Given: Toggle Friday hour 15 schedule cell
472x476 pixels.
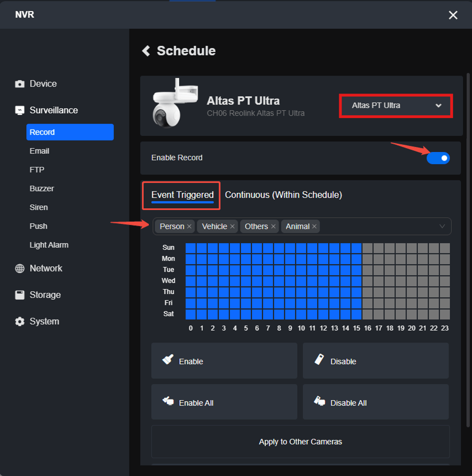Looking at the screenshot, I should [x=356, y=304].
